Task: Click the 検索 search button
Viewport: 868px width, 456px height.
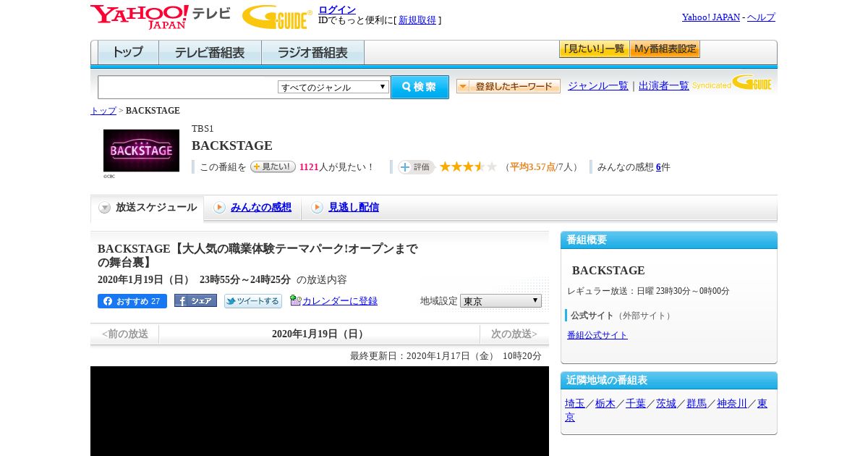Action: (x=420, y=87)
